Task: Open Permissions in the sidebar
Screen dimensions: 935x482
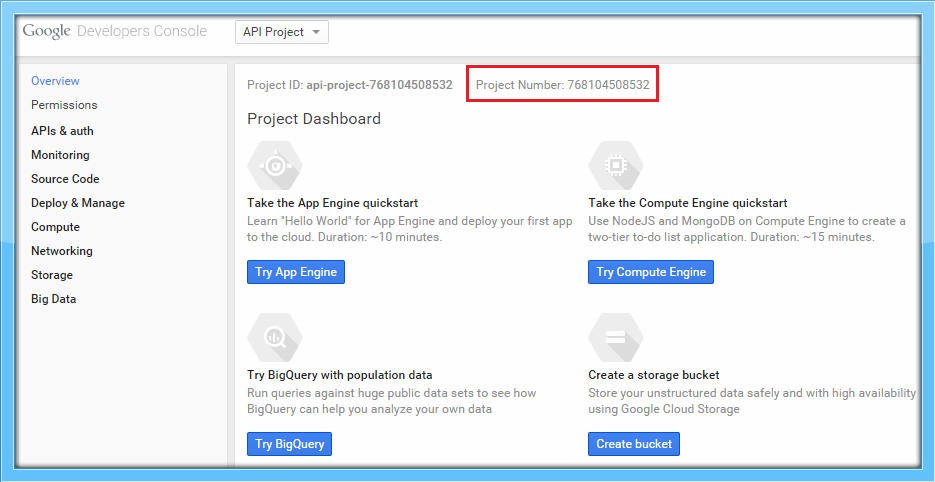Action: [x=64, y=105]
